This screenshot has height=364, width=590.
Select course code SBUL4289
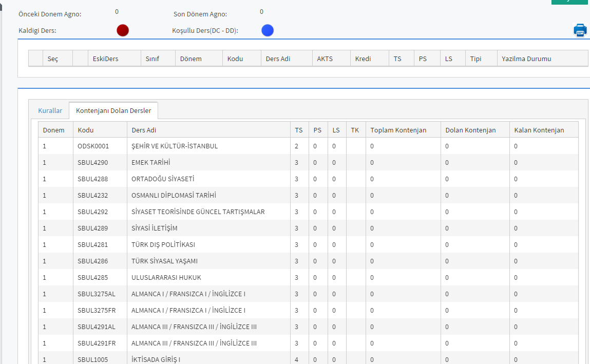[x=92, y=228]
